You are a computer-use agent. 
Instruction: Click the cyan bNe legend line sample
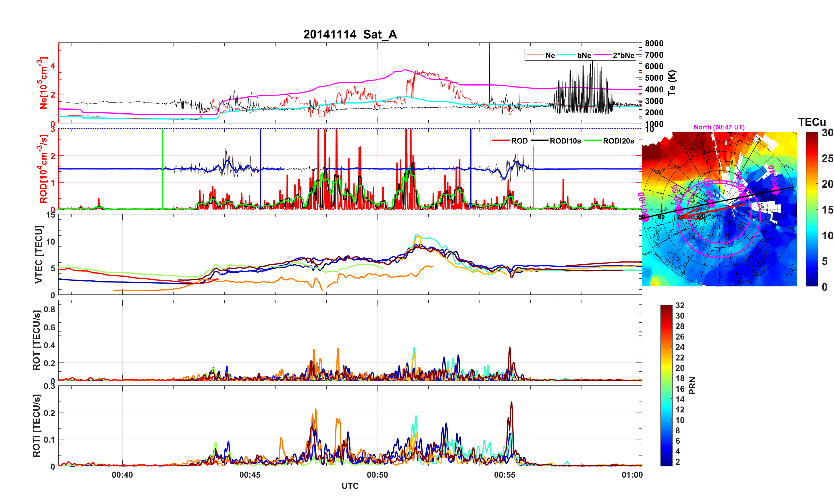click(x=567, y=55)
